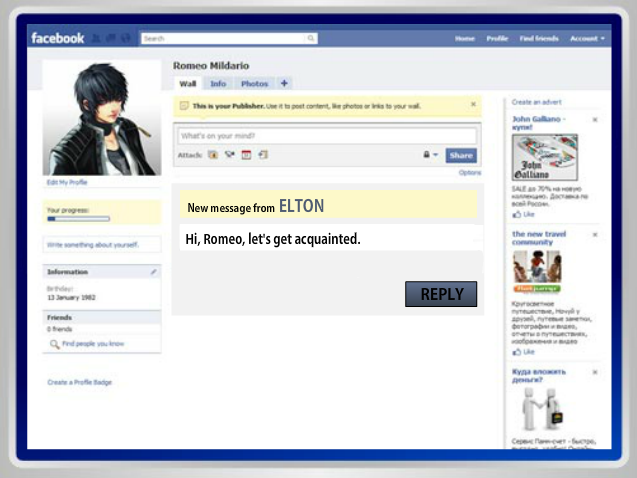This screenshot has width=637, height=478.
Task: Click Create an advert link
Action: 536,102
